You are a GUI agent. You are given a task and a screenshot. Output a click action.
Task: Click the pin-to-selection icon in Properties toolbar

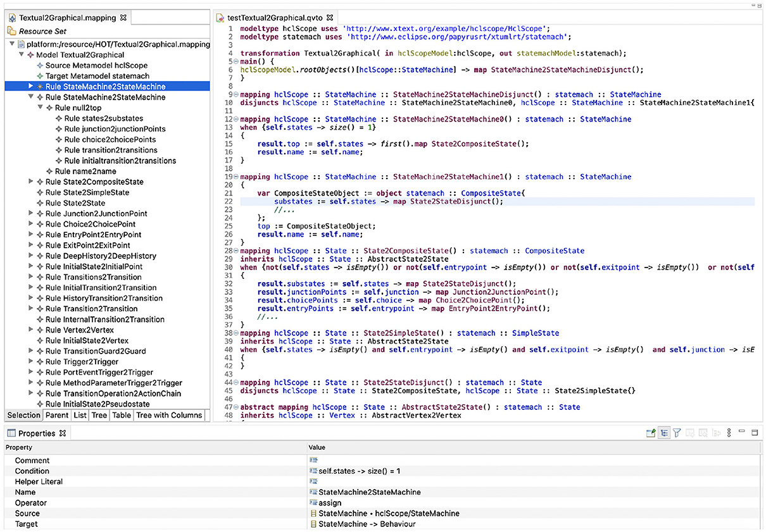tap(650, 433)
